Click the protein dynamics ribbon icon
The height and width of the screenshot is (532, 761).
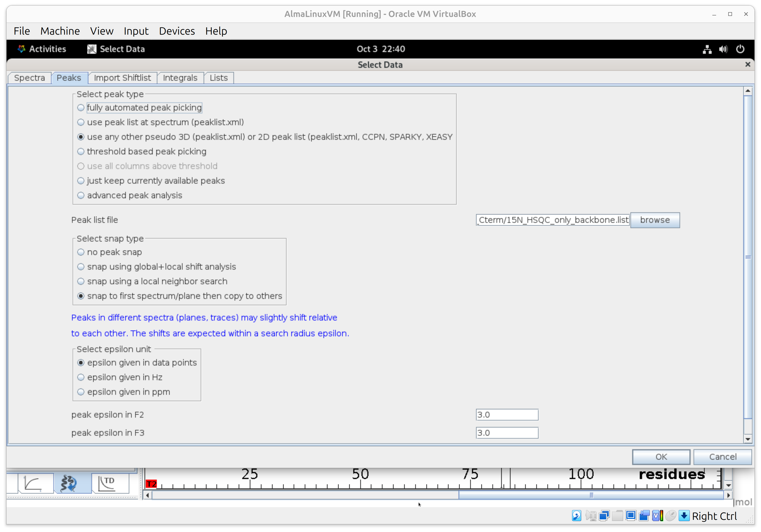69,483
